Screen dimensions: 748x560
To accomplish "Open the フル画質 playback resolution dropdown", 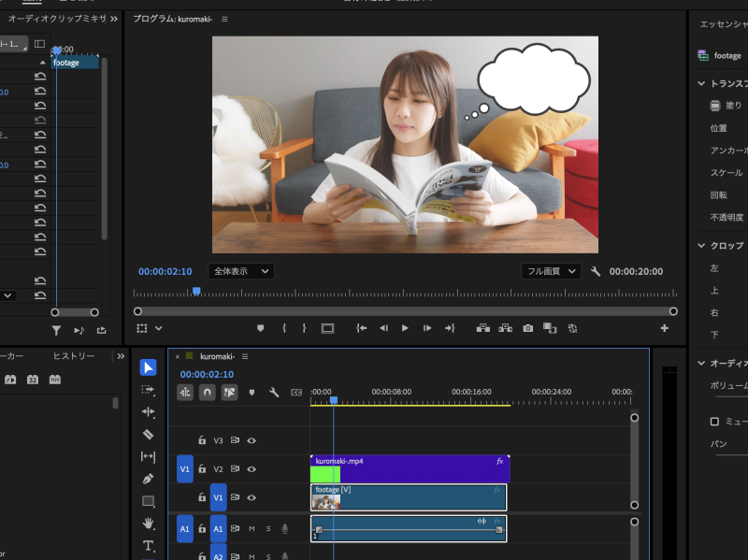I will click(x=551, y=271).
